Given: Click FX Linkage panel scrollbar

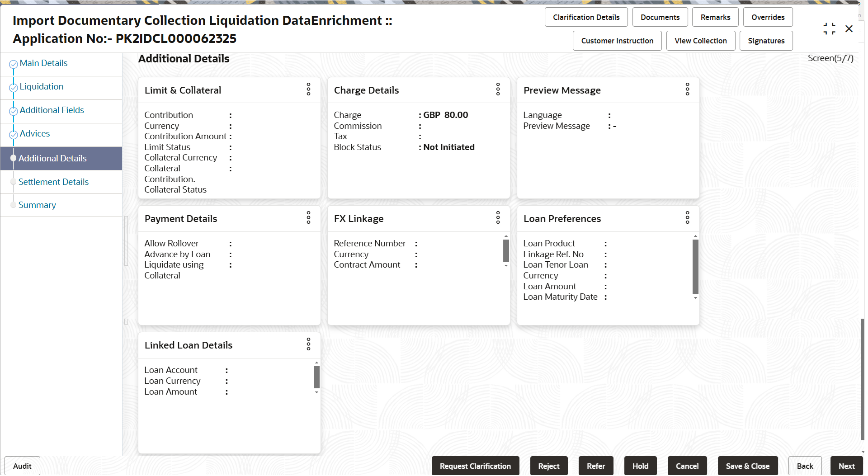Looking at the screenshot, I should pyautogui.click(x=506, y=250).
